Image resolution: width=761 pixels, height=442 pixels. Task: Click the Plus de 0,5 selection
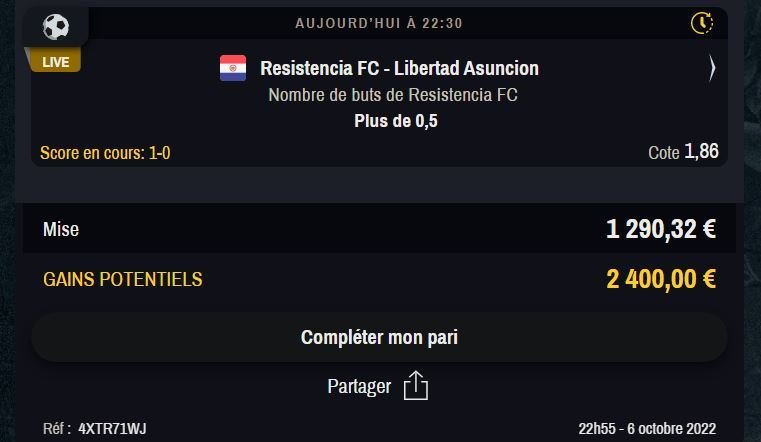396,121
